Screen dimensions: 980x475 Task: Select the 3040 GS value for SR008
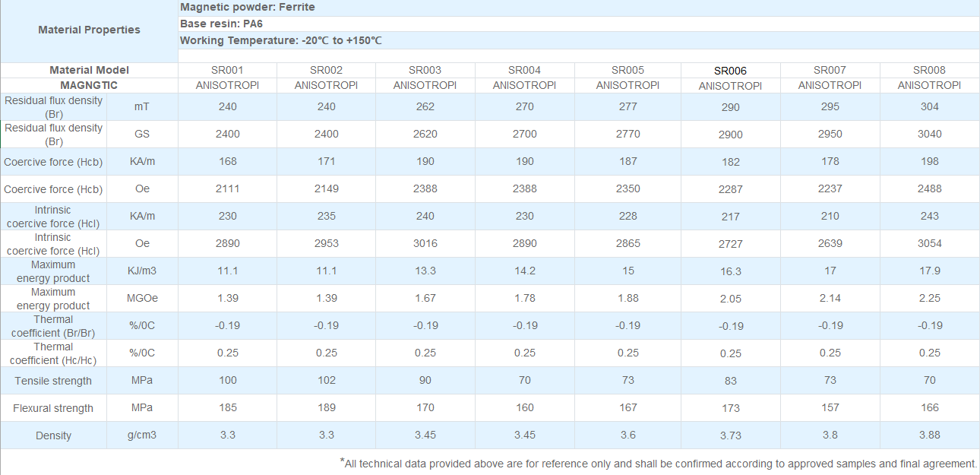pos(929,134)
